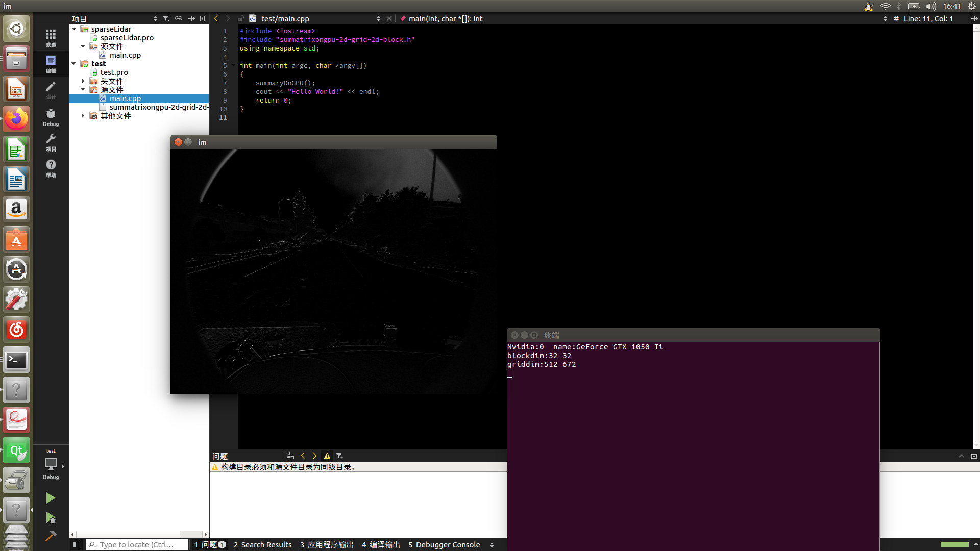Collapse the sparseLidar project tree

(x=74, y=29)
